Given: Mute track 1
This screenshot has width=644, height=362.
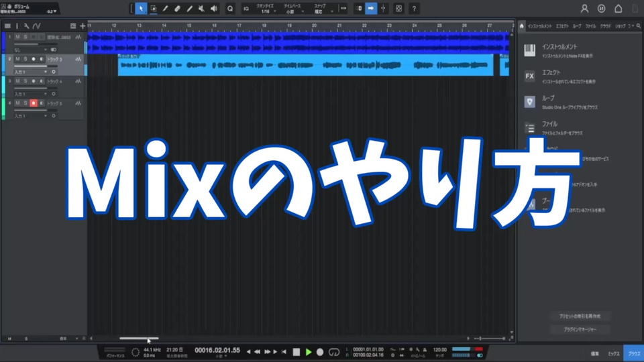Looking at the screenshot, I should click(x=17, y=37).
